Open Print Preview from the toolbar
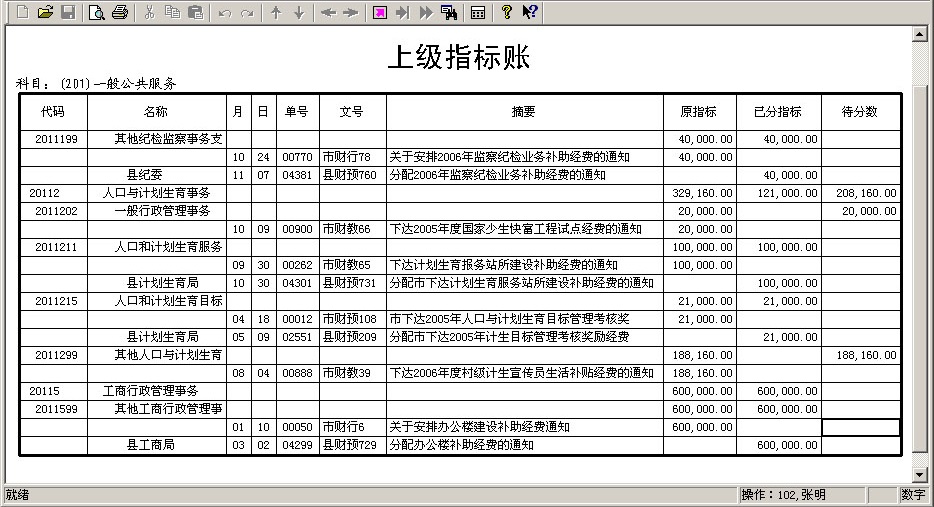Viewport: 934px width, 507px height. [x=96, y=12]
